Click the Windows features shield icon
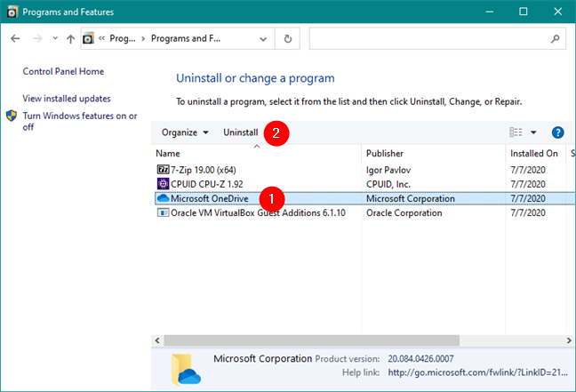The height and width of the screenshot is (392, 576). (12, 116)
